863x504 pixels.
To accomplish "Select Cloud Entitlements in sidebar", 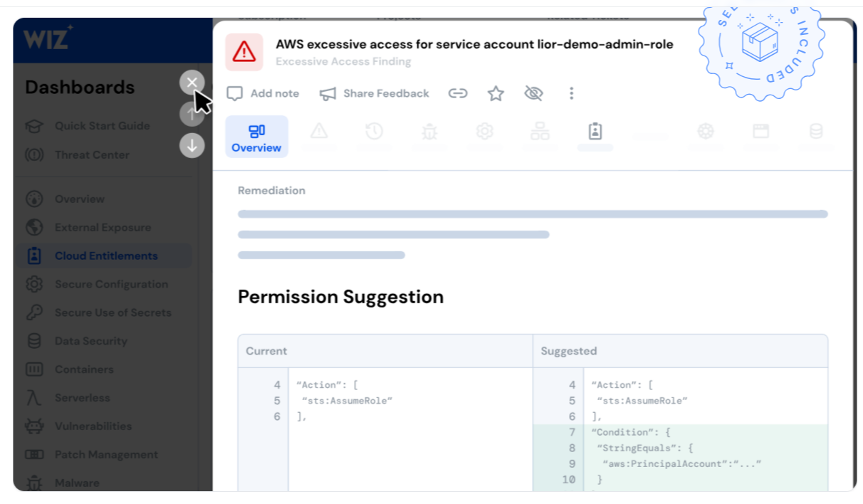I will (104, 256).
